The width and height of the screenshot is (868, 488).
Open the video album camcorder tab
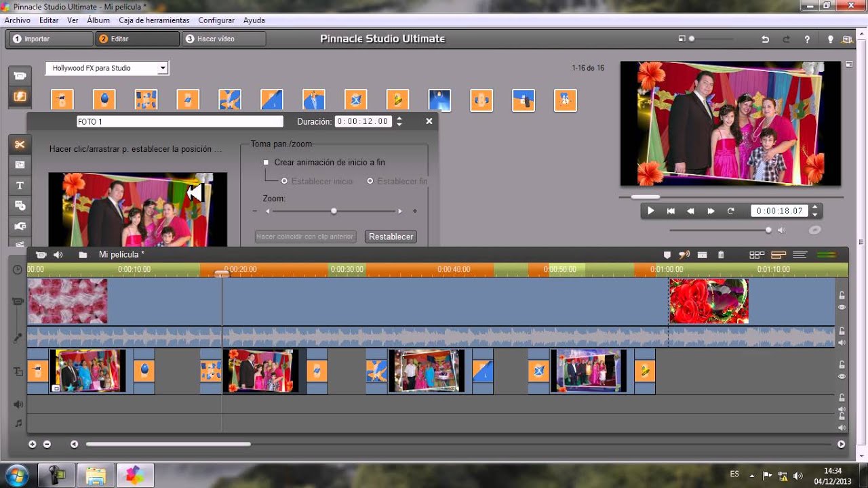20,76
